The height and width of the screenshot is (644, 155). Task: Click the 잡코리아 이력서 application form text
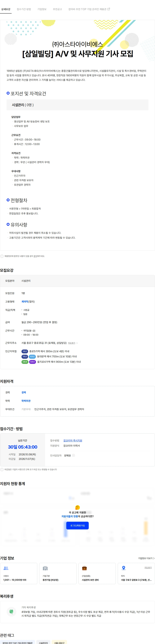72,446
